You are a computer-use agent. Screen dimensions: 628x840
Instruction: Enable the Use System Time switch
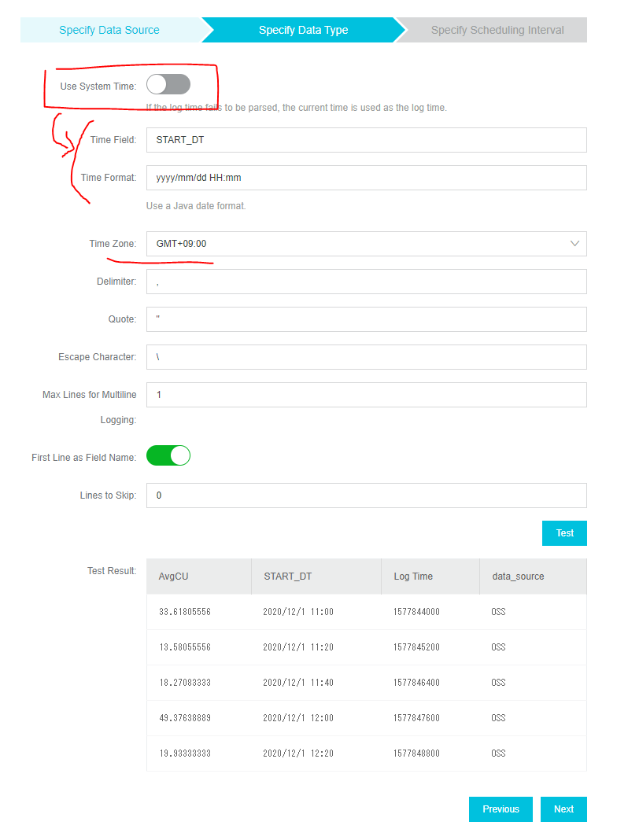point(168,85)
